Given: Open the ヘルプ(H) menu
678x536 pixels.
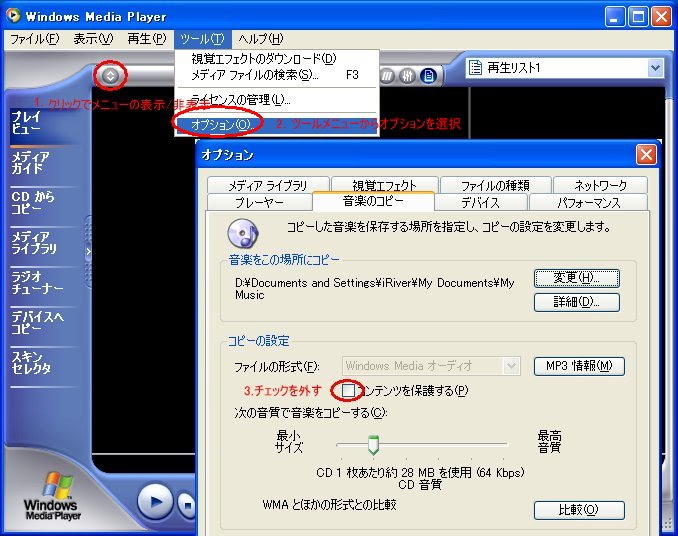Looking at the screenshot, I should 261,39.
